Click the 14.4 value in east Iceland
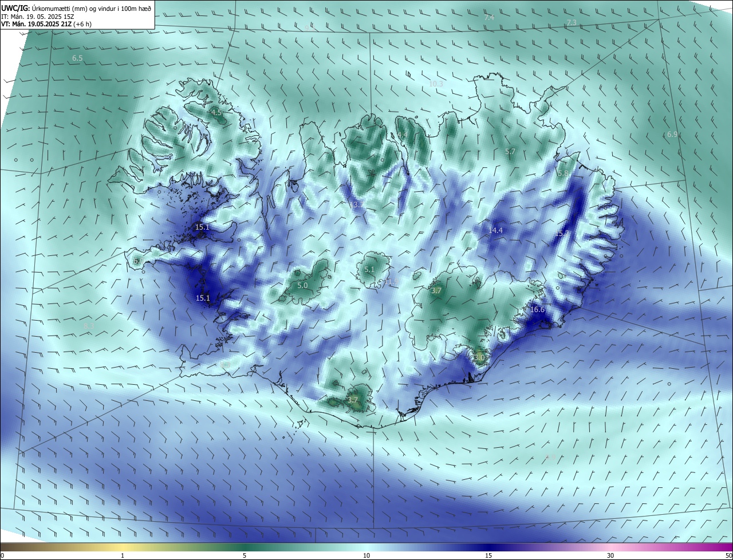Screen dimensions: 733x560 click(495, 230)
